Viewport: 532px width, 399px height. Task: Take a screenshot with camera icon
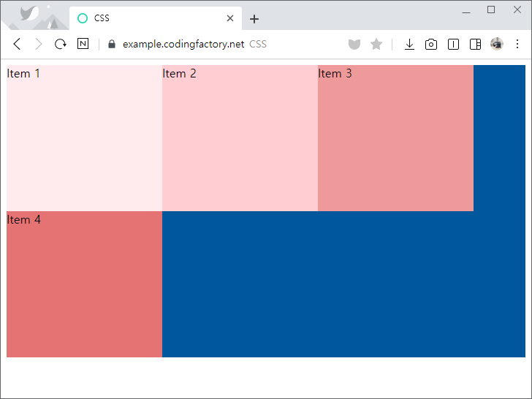tap(431, 44)
